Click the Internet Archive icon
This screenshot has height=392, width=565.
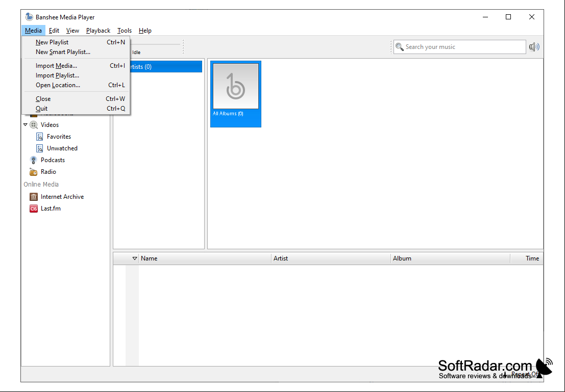pos(34,197)
